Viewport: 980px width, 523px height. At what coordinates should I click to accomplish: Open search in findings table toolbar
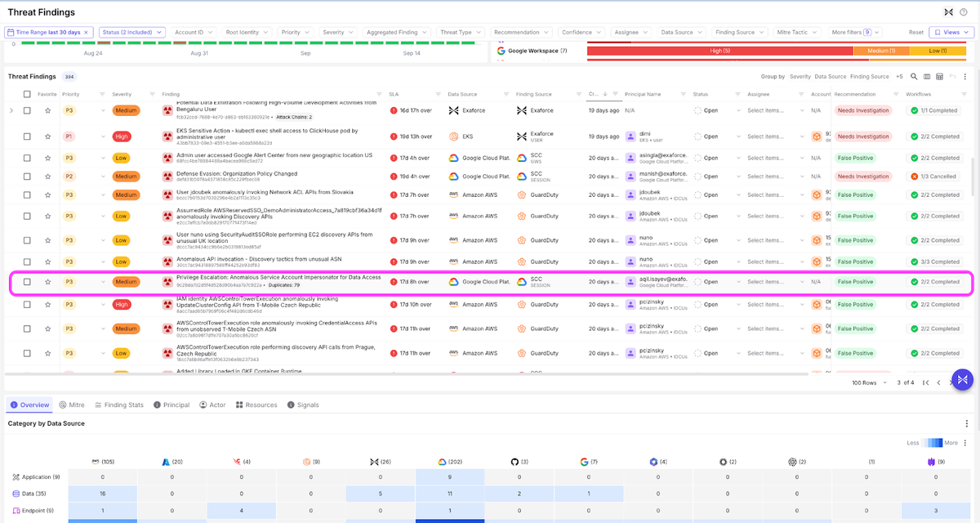click(915, 77)
